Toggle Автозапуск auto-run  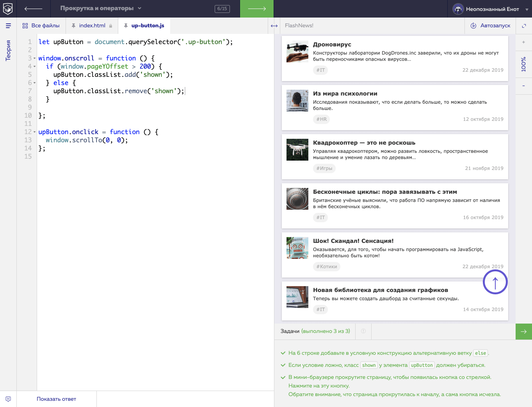(491, 26)
